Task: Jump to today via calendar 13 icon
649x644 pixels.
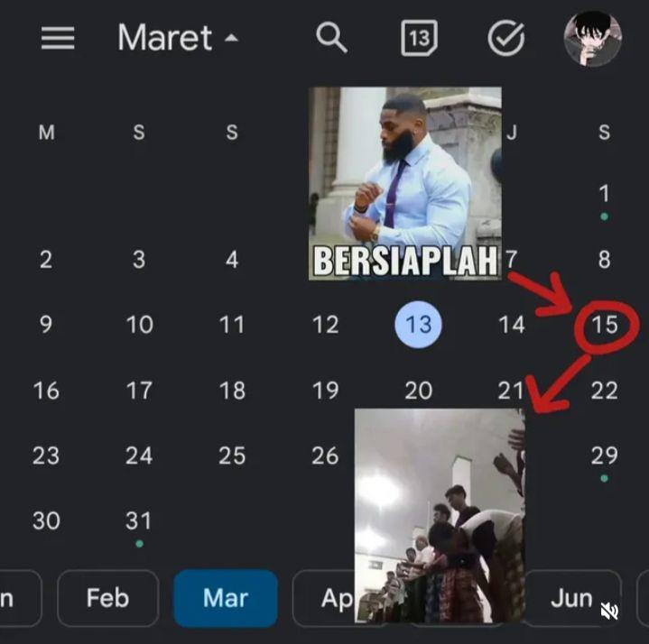Action: click(419, 38)
